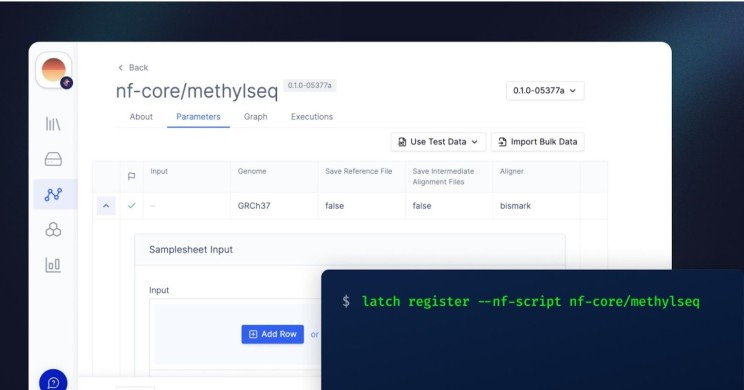This screenshot has height=390, width=744.
Task: Click the nf-core/methylseq workflow title
Action: 197,91
